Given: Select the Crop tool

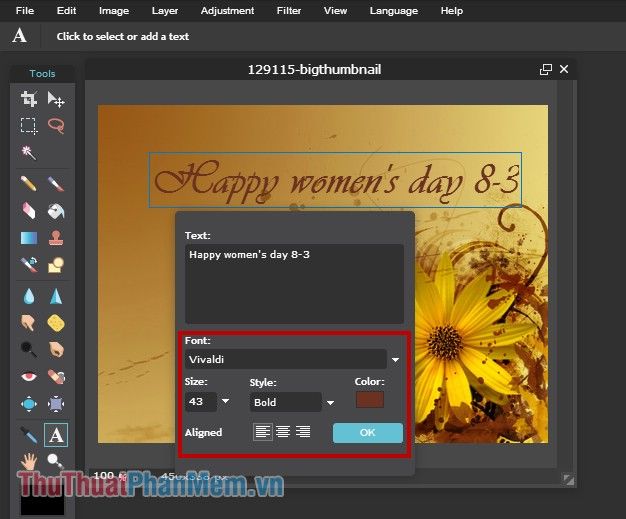Looking at the screenshot, I should pyautogui.click(x=29, y=99).
